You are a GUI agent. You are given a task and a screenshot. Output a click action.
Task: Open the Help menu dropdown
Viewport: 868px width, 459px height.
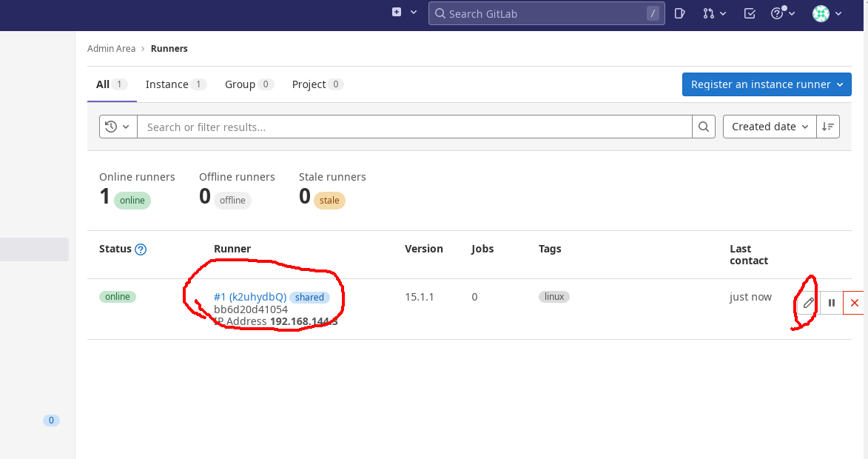782,13
